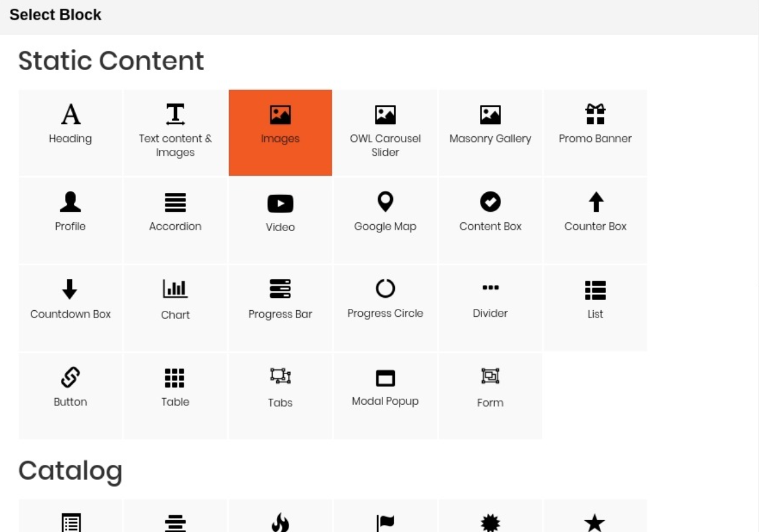Select the Heading block icon
The height and width of the screenshot is (532, 759).
point(70,115)
